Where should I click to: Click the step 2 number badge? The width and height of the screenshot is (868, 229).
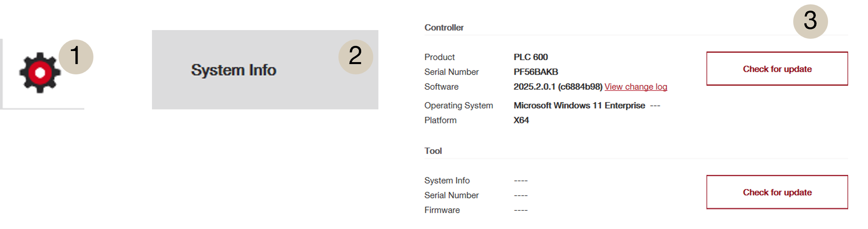point(355,56)
